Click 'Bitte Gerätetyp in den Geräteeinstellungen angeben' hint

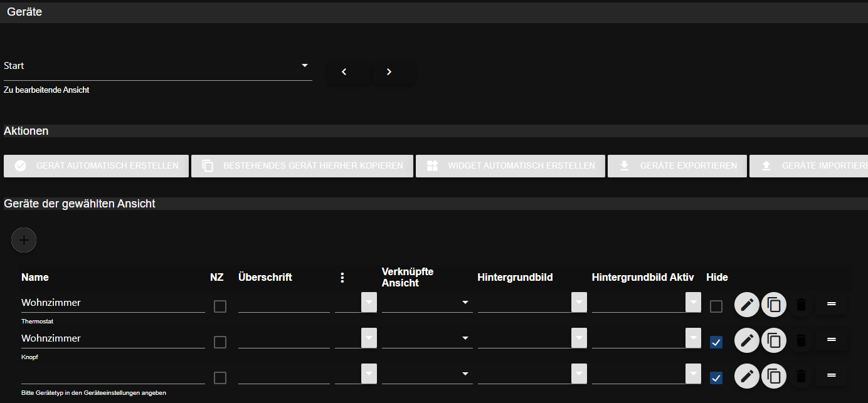coord(93,393)
